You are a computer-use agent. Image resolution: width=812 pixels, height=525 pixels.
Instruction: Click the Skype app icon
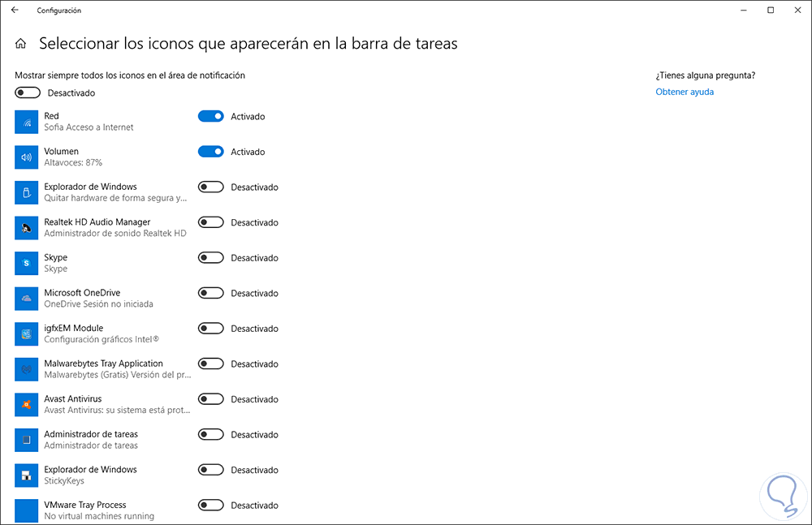pos(28,263)
